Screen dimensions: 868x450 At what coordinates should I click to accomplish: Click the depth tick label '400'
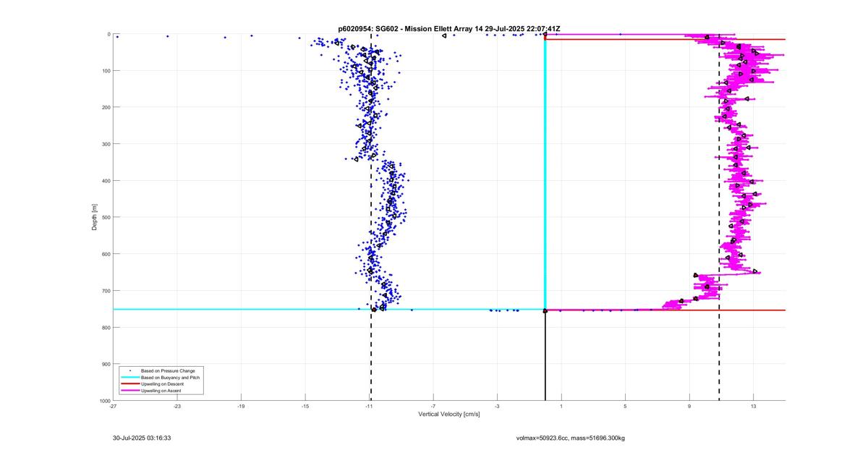pos(105,181)
